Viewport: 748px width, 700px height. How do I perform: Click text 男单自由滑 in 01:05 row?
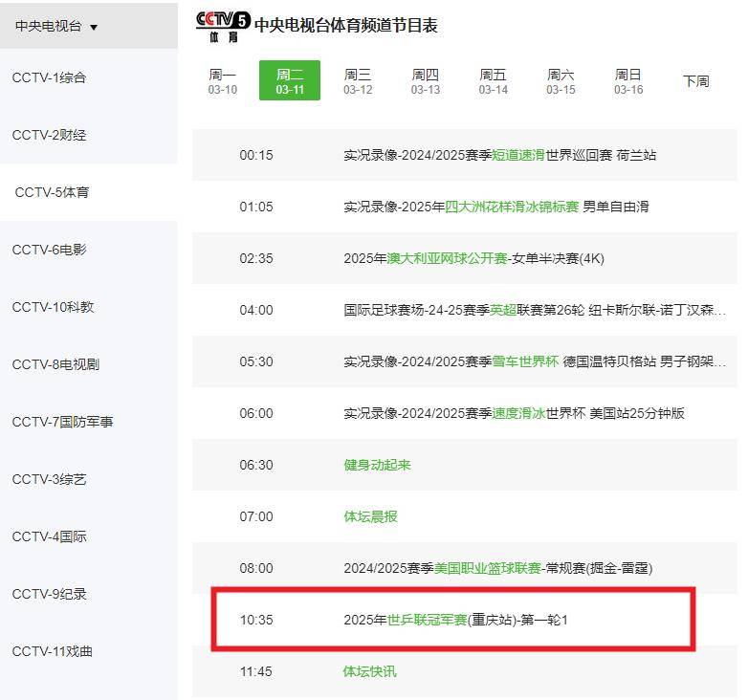tap(616, 207)
